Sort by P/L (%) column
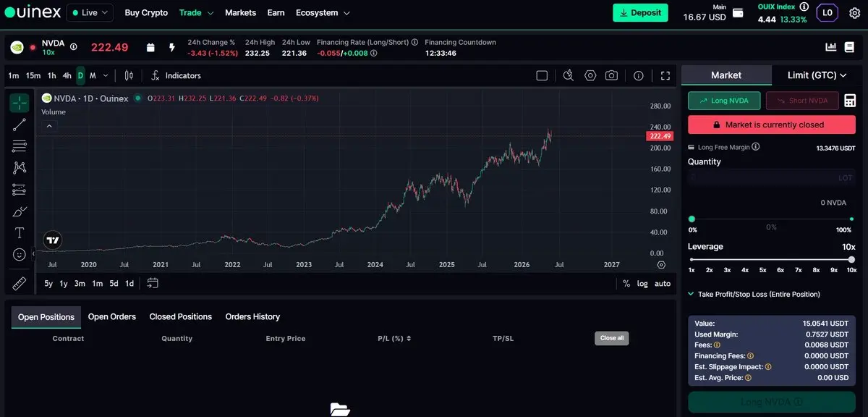 tap(394, 338)
